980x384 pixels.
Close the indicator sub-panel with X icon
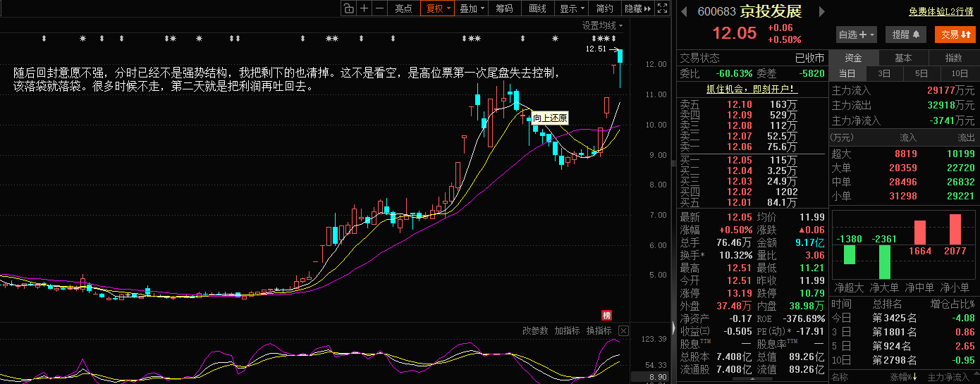623,330
